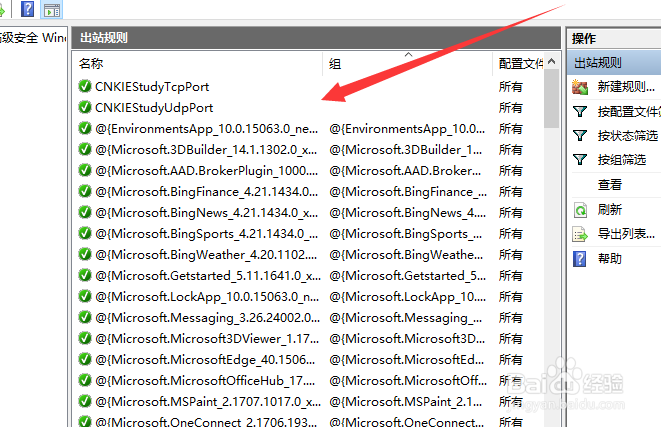Click status icon of Microsoft.3DBuilder rule

[85, 149]
